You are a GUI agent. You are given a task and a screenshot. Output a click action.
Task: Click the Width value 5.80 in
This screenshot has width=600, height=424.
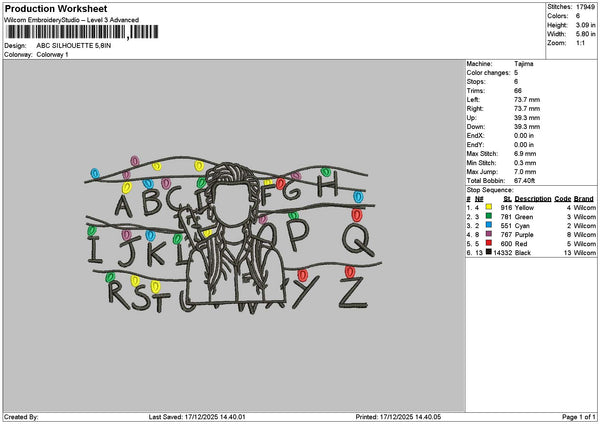point(585,34)
